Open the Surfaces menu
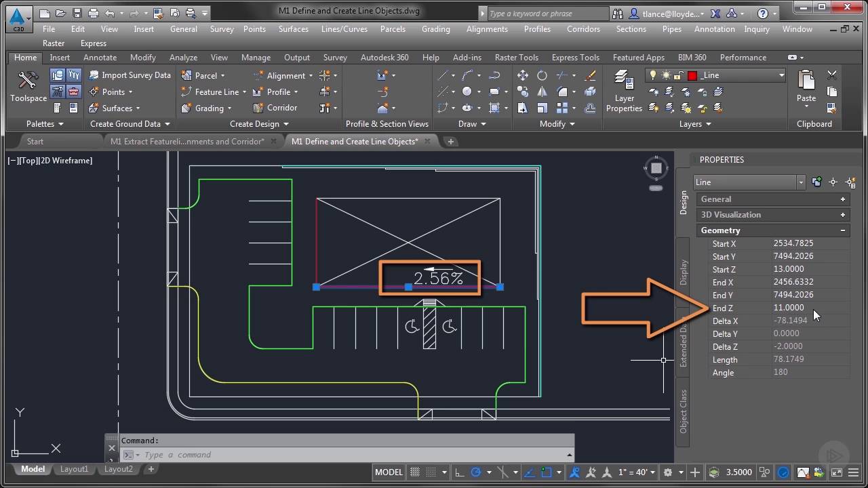 (x=293, y=29)
